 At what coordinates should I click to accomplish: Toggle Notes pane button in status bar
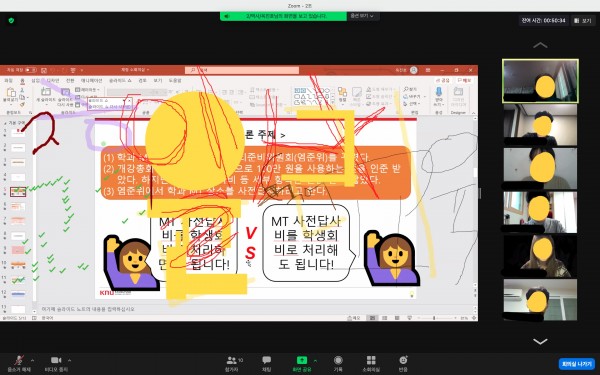tap(354, 318)
